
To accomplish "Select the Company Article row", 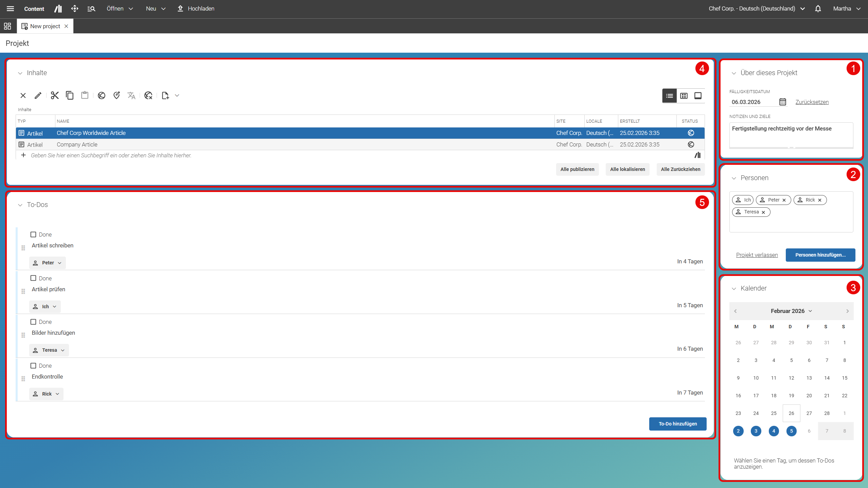I will (360, 144).
